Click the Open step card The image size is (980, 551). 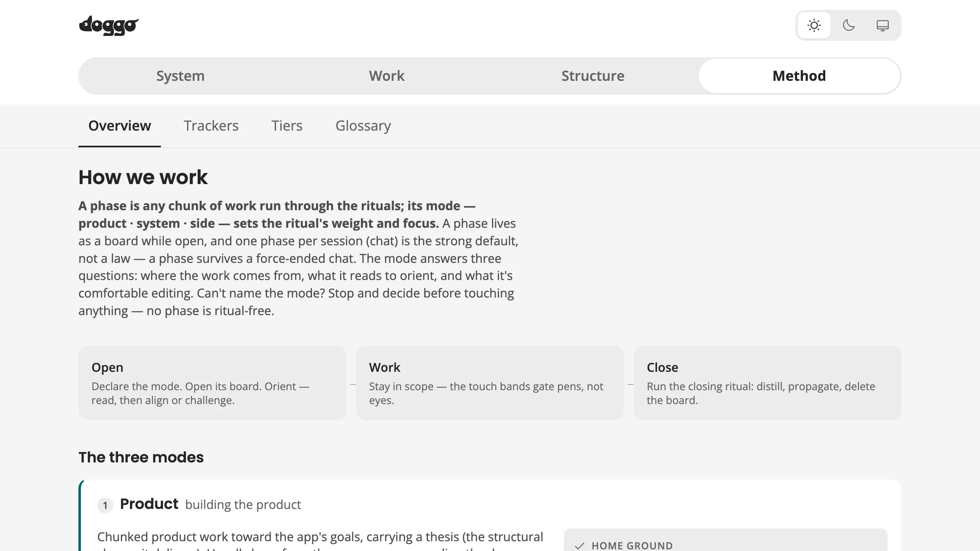pos(212,383)
